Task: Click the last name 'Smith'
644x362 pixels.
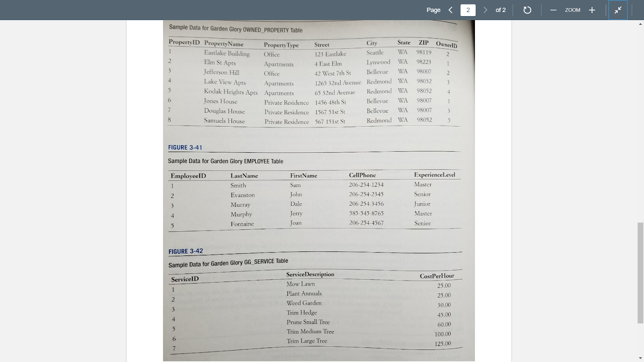Action: click(238, 185)
